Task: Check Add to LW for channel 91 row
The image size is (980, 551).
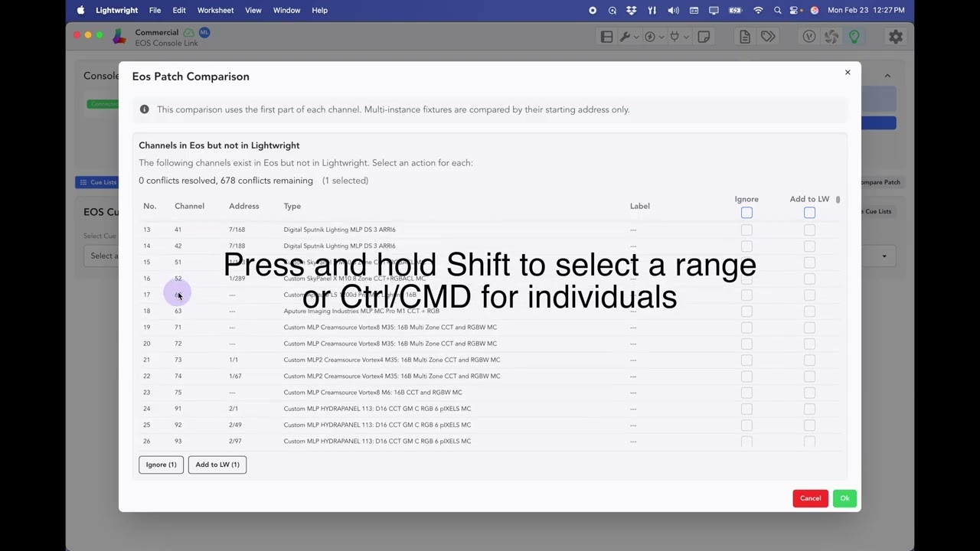Action: click(x=809, y=409)
